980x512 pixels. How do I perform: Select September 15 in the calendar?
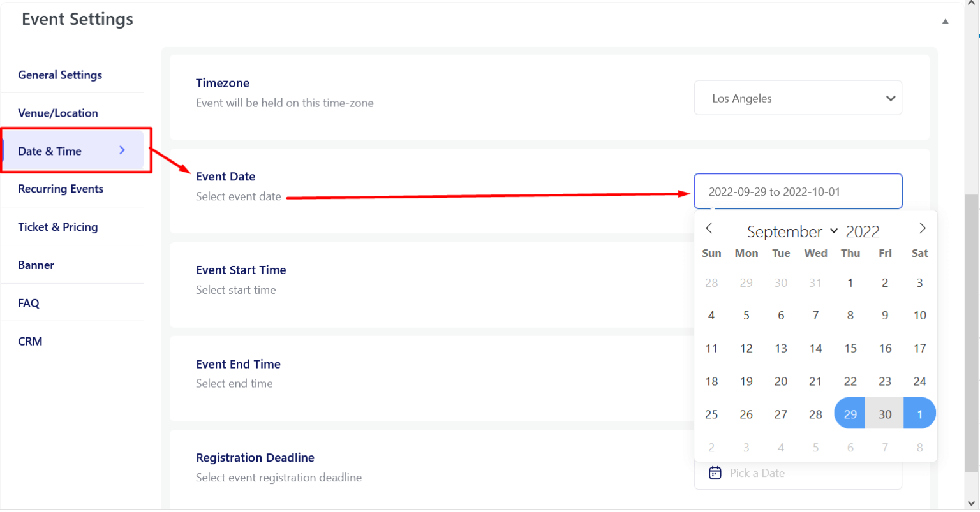coord(850,348)
